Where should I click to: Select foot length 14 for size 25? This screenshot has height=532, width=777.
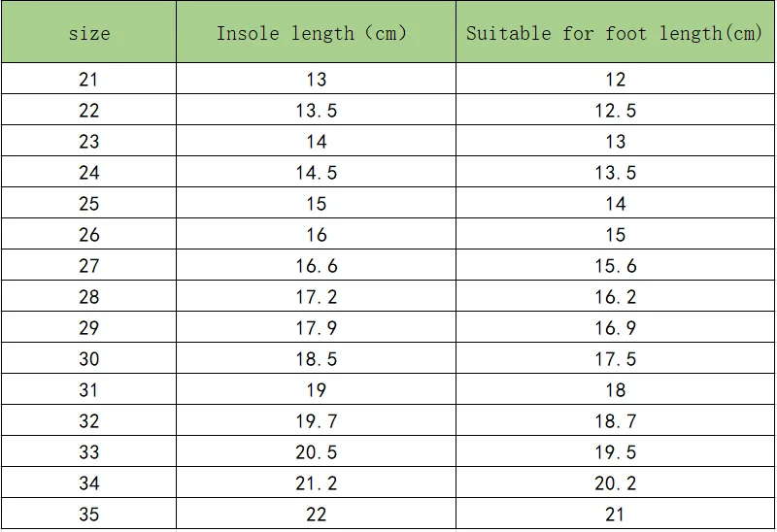click(x=615, y=204)
